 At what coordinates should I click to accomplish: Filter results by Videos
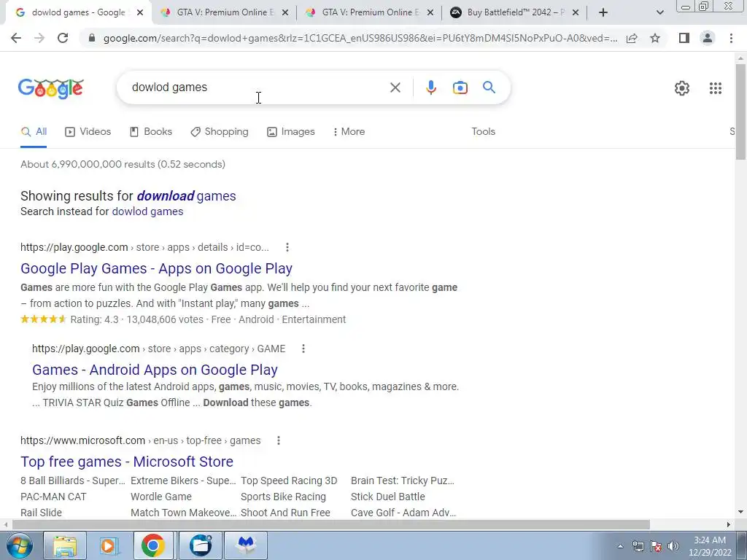88,131
